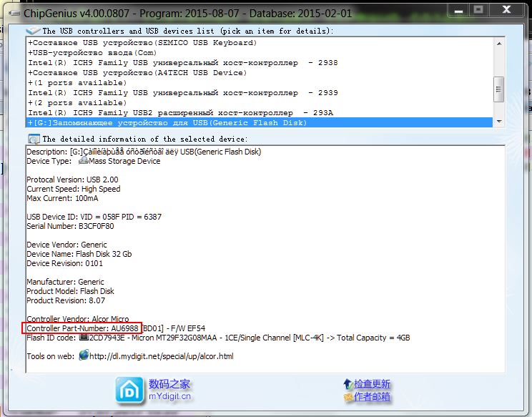Click the flash chip icon beside Flash ID code
The height and width of the screenshot is (417, 532).
pos(83,338)
